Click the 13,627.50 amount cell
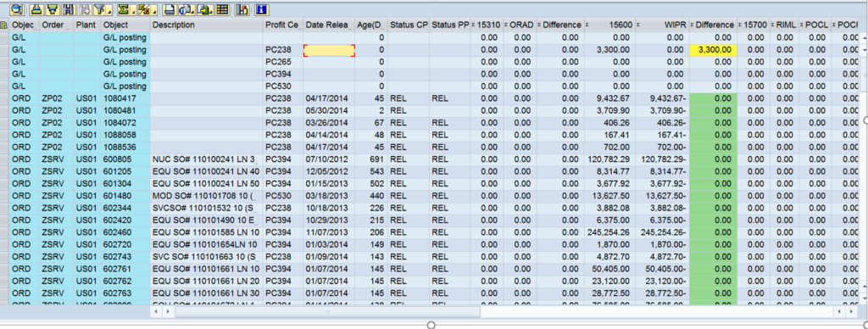Viewport: 868px width, 329px height. tap(609, 196)
